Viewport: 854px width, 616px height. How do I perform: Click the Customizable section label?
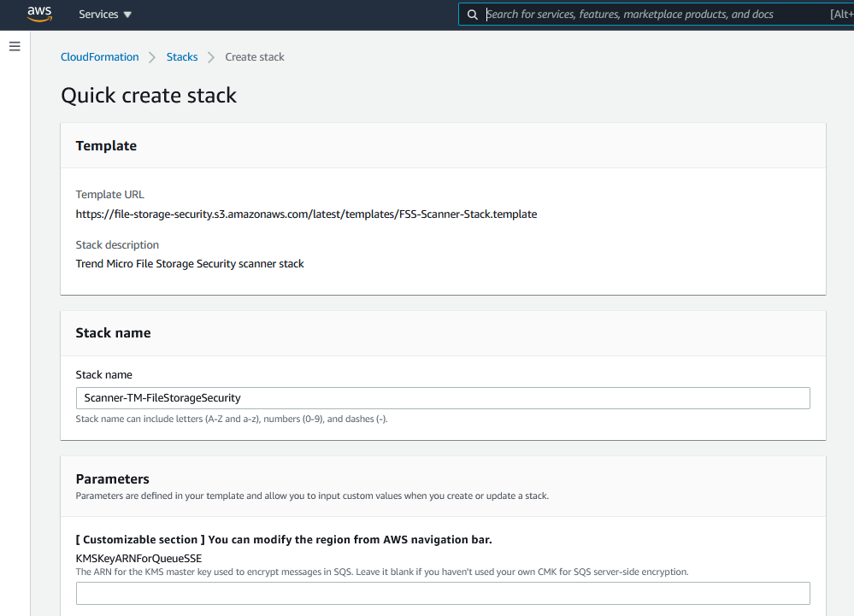284,540
